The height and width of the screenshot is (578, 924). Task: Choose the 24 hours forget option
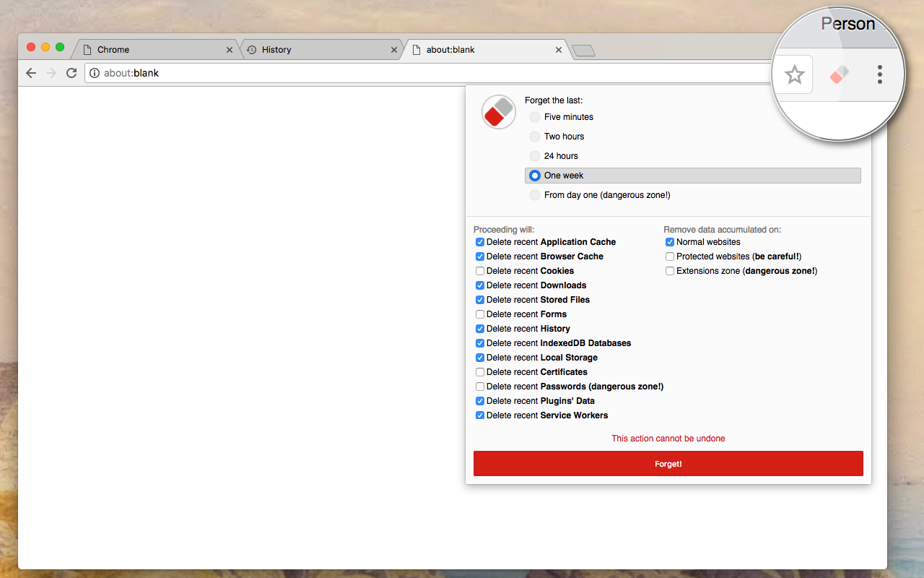534,155
